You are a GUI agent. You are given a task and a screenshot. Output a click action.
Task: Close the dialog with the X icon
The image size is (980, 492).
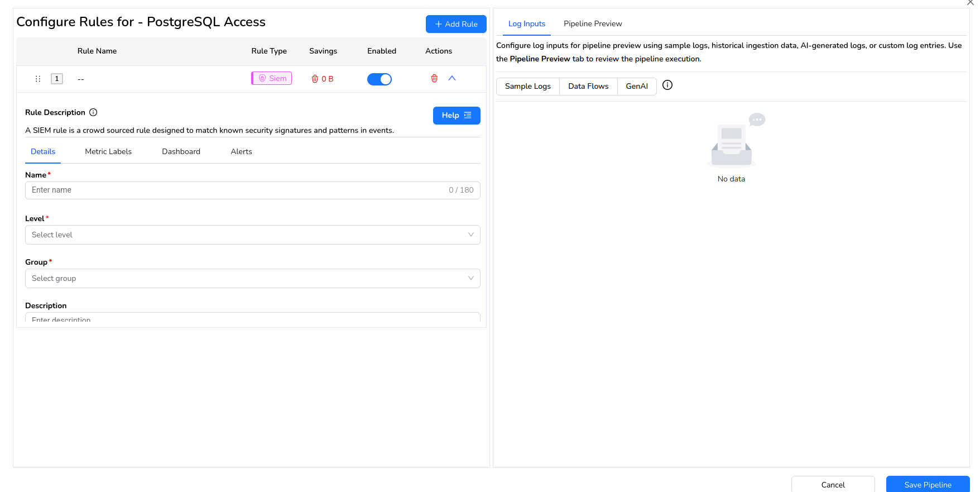[x=970, y=3]
